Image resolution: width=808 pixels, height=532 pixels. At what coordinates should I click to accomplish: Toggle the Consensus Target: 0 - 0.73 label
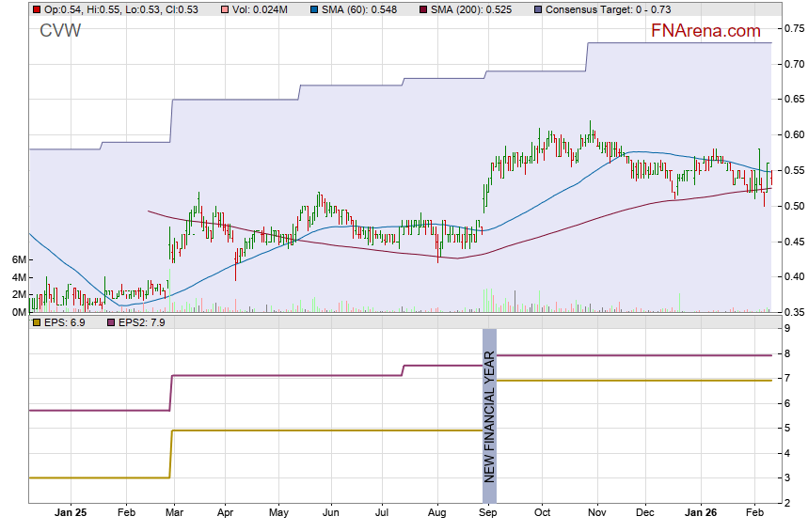[x=608, y=9]
